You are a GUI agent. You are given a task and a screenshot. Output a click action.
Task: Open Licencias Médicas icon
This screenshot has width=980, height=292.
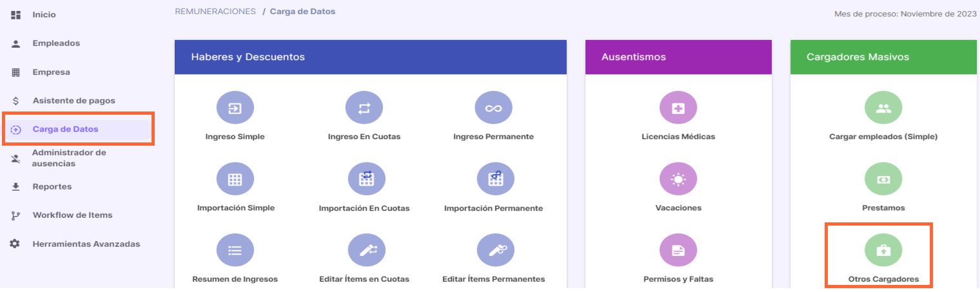[x=678, y=108]
